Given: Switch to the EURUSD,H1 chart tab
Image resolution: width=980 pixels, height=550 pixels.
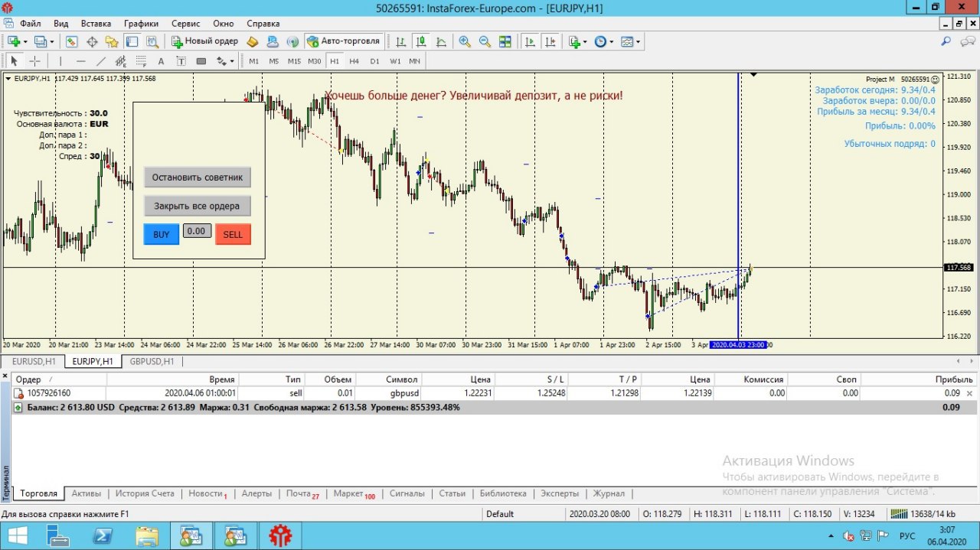Looking at the screenshot, I should tap(33, 361).
